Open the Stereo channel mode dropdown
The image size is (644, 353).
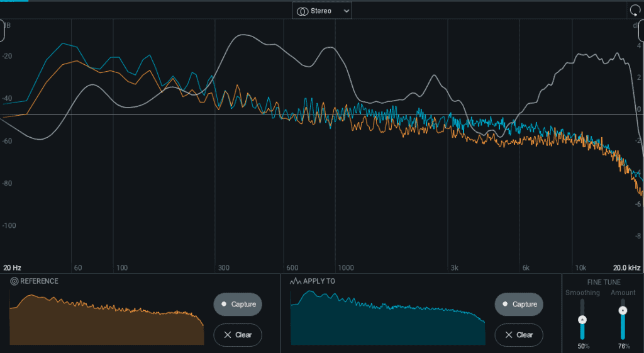tap(321, 11)
